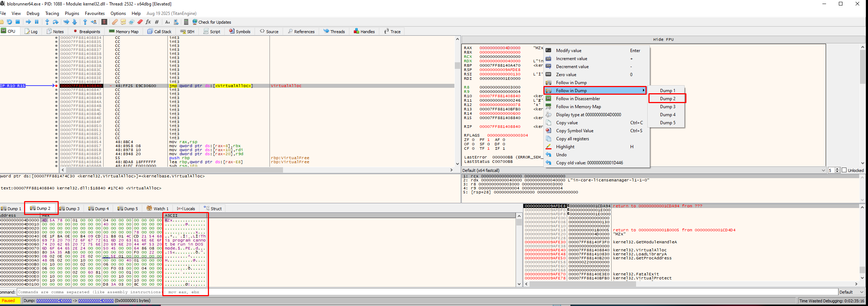Open the Patches bandage icon
Viewport: 868px width, 306px height.
(x=115, y=22)
